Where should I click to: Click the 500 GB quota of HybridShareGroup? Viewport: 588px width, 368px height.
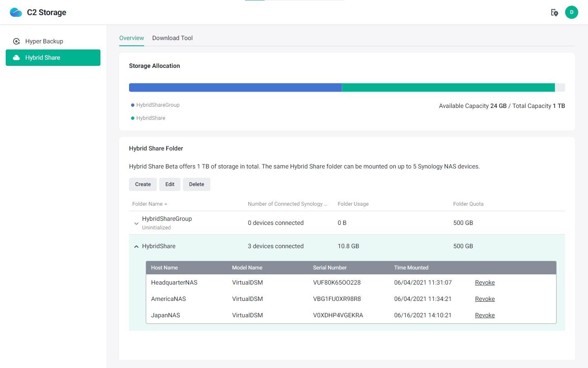tap(463, 223)
